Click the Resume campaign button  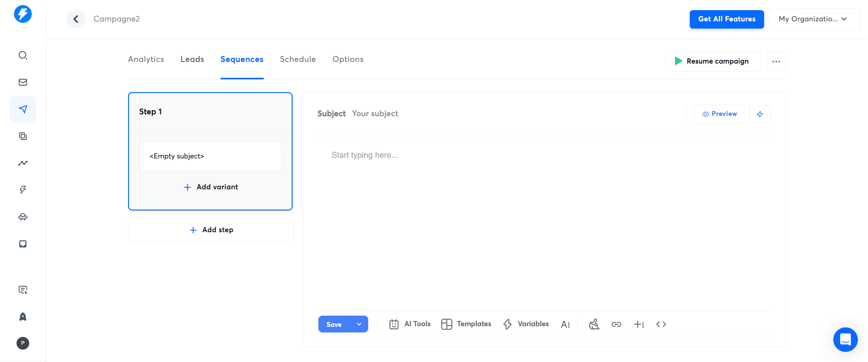click(713, 62)
